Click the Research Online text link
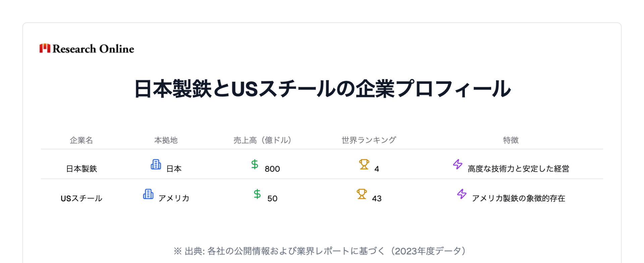 (93, 49)
